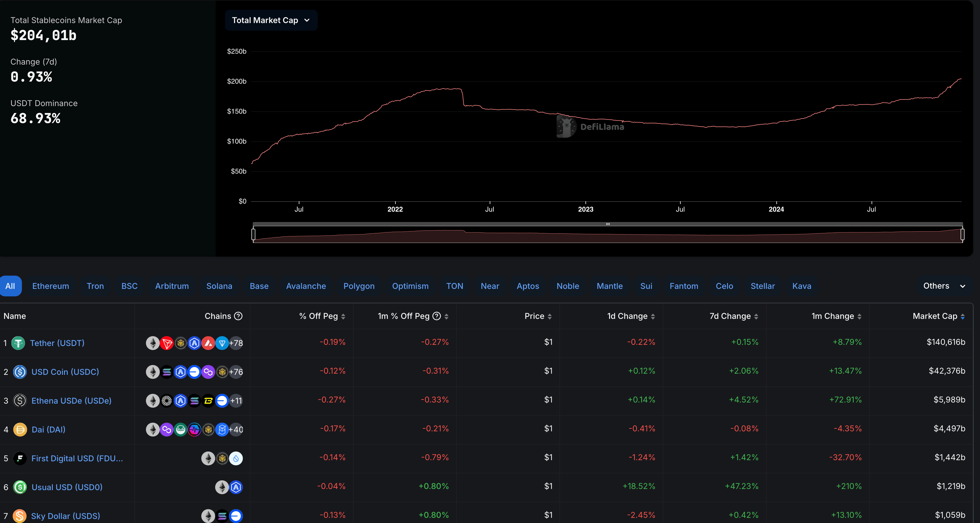
Task: Click the Usual USD logo
Action: point(20,487)
